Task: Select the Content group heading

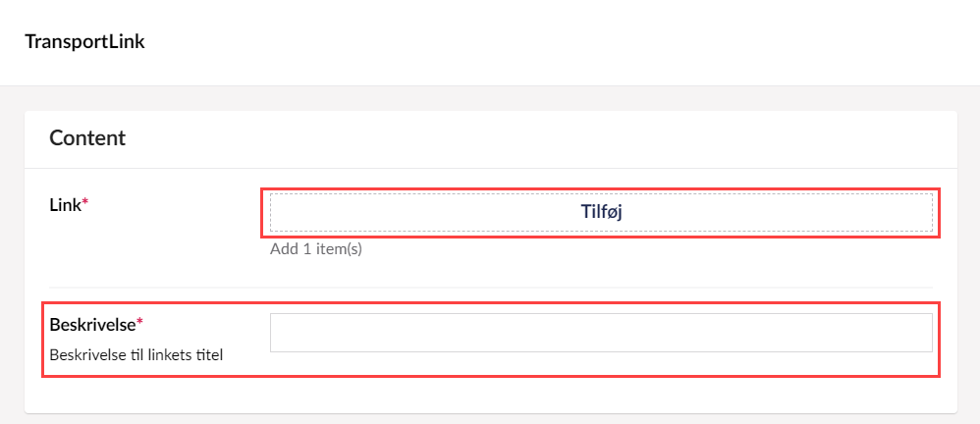Action: [87, 138]
